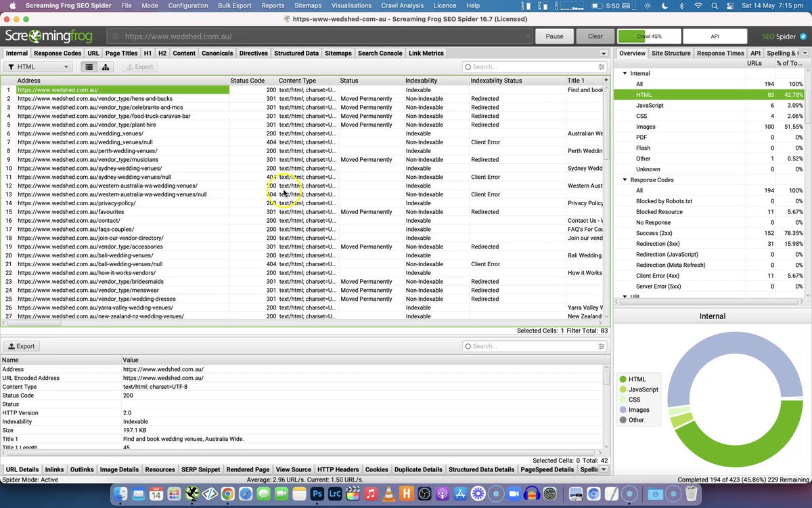Open VLC from the dock
Screen dimensions: 812x508
[388, 494]
